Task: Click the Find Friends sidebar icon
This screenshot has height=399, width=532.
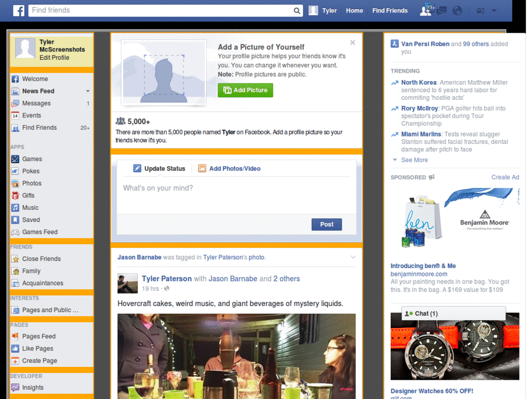Action: point(15,128)
